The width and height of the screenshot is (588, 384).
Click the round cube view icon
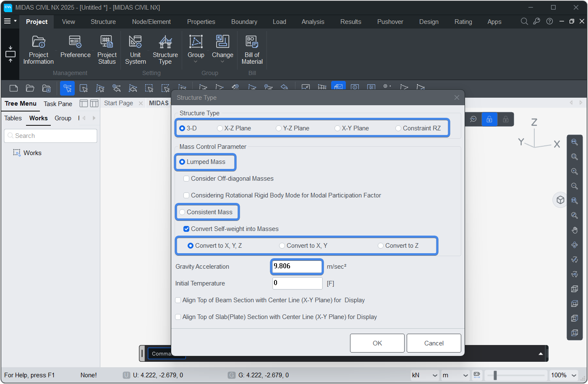click(560, 200)
